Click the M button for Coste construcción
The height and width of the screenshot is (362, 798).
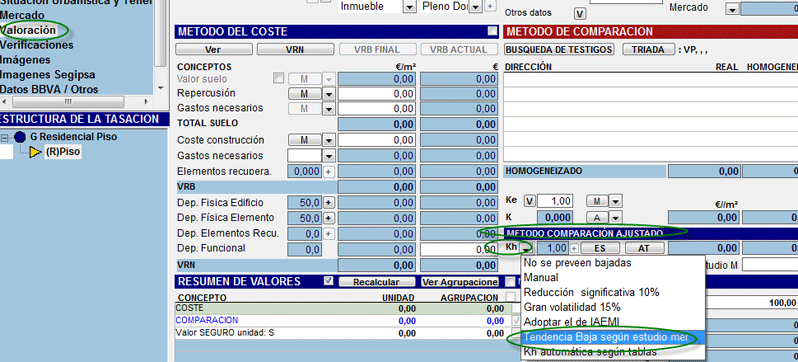tap(305, 140)
